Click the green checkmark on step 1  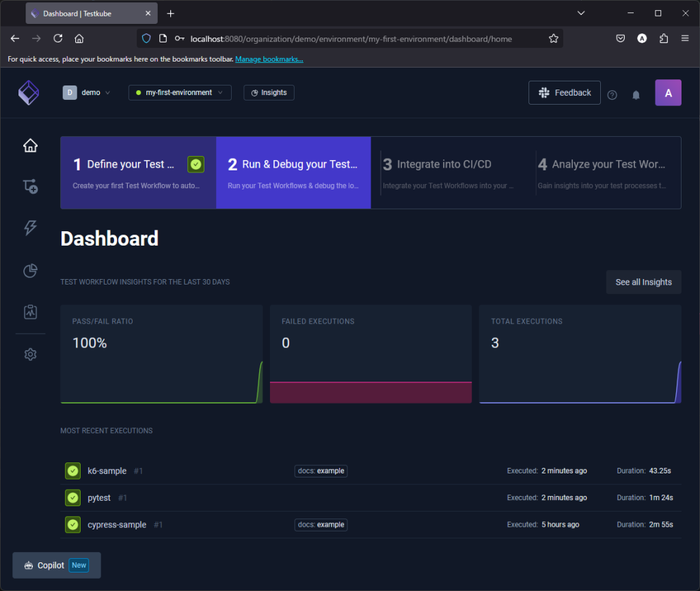point(196,164)
